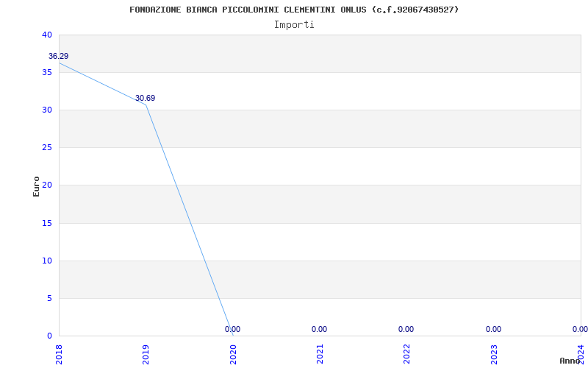
Task: Click the 0.00 label above 2022
Action: [406, 329]
